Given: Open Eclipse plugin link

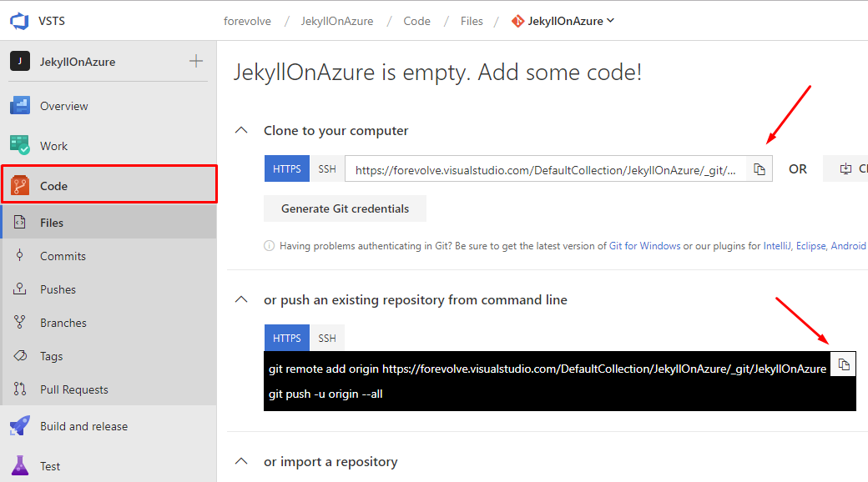Looking at the screenshot, I should pos(810,246).
